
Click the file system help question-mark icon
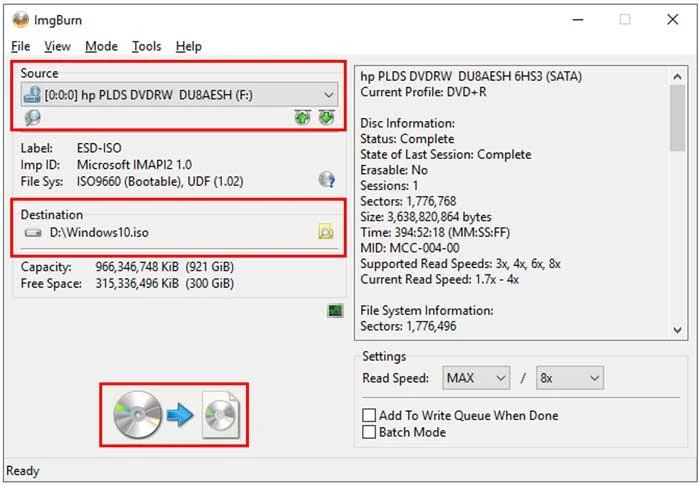point(327,179)
